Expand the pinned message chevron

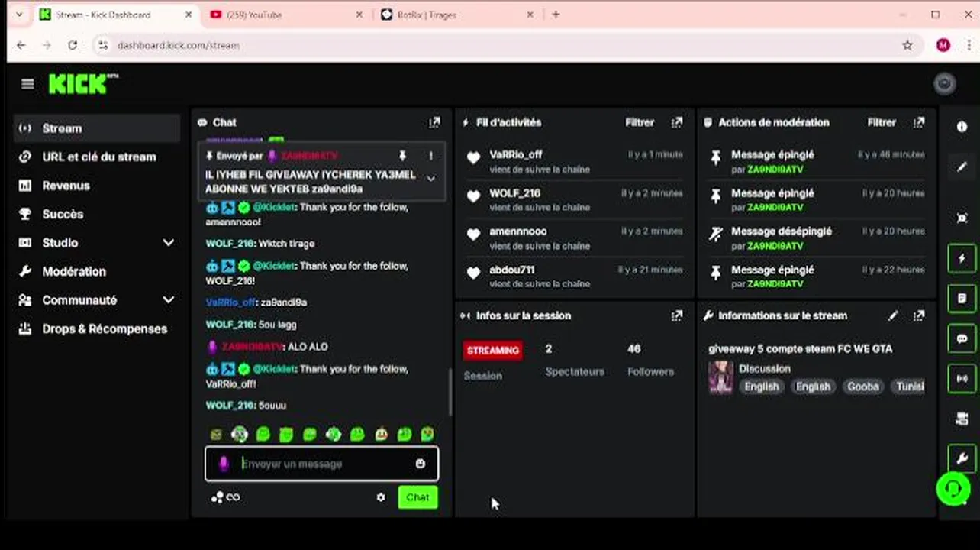tap(430, 179)
